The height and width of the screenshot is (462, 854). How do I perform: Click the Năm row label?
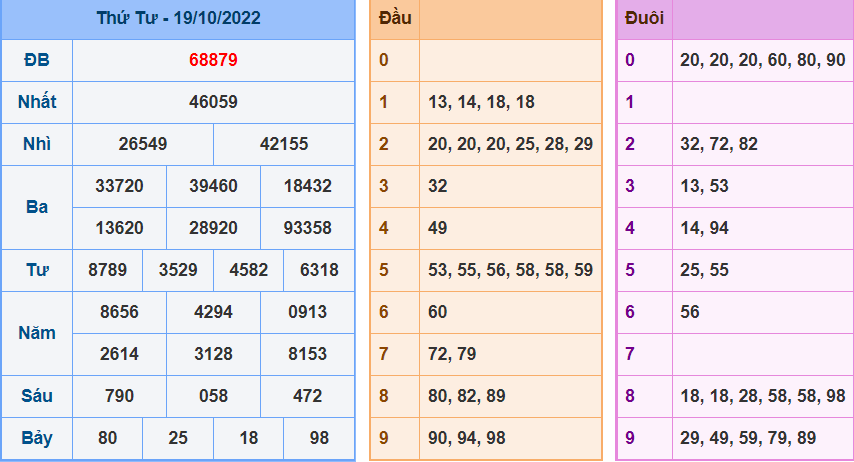click(37, 333)
